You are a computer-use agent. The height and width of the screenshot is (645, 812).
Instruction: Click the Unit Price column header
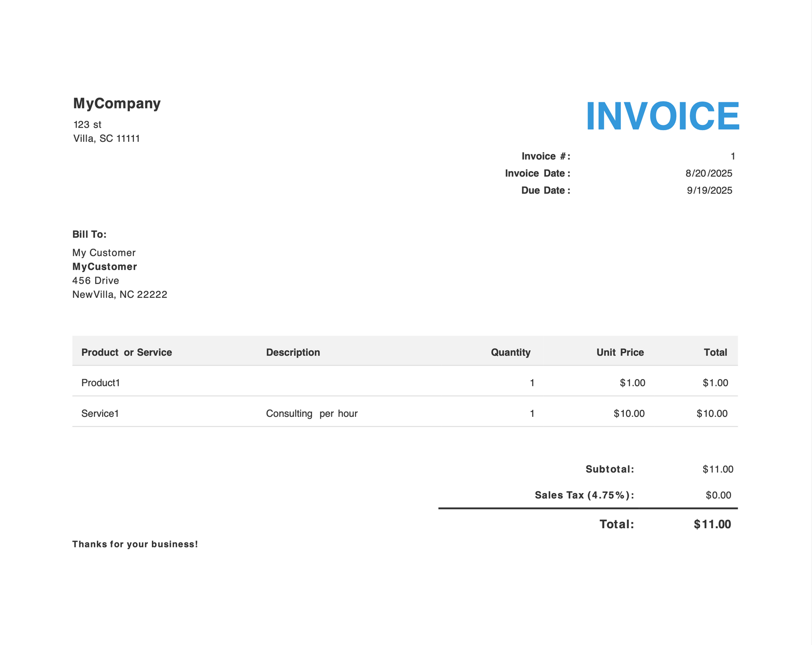620,352
